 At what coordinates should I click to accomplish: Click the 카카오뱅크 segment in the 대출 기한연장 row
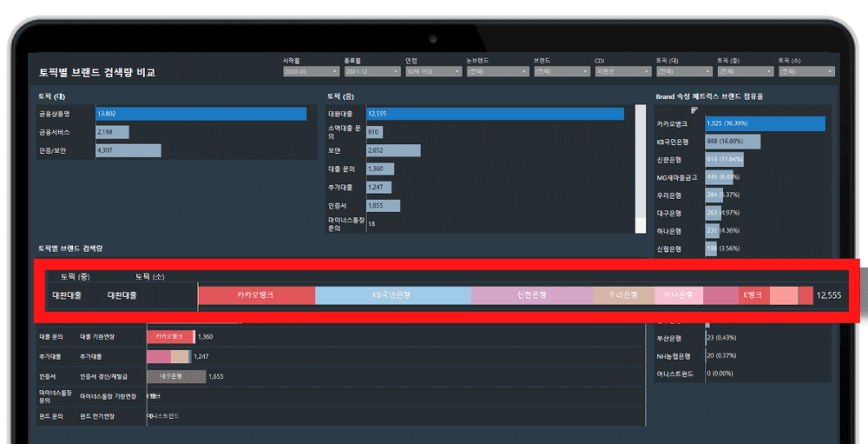pos(169,336)
